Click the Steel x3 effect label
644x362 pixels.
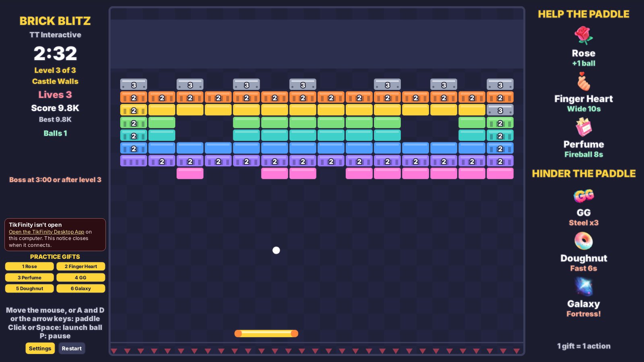coord(584,223)
